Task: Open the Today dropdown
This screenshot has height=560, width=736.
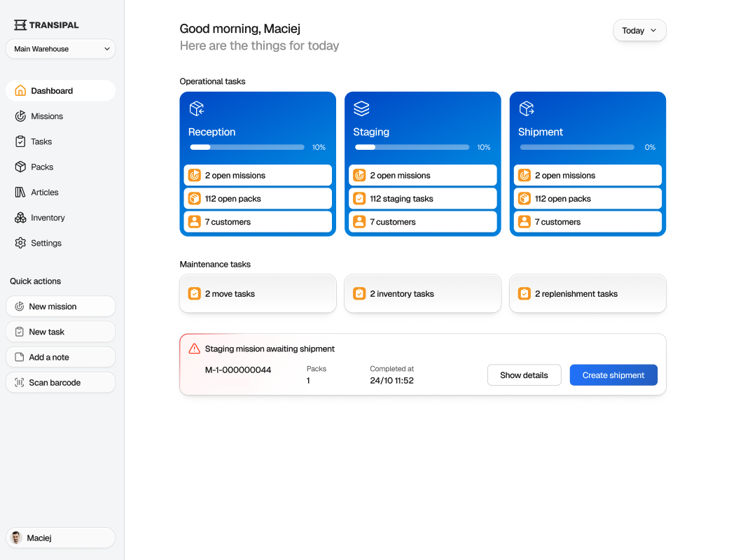Action: coord(639,30)
